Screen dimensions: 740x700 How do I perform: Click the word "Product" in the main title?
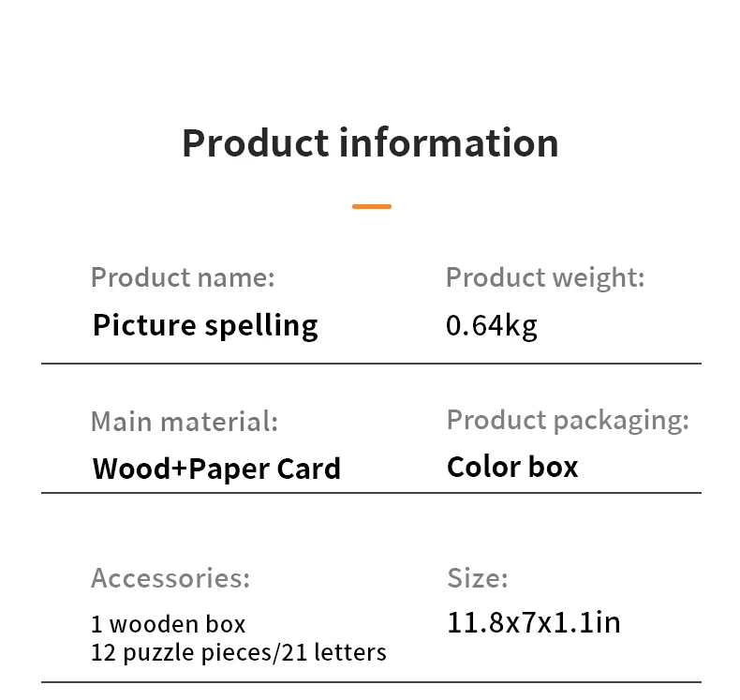[x=255, y=143]
